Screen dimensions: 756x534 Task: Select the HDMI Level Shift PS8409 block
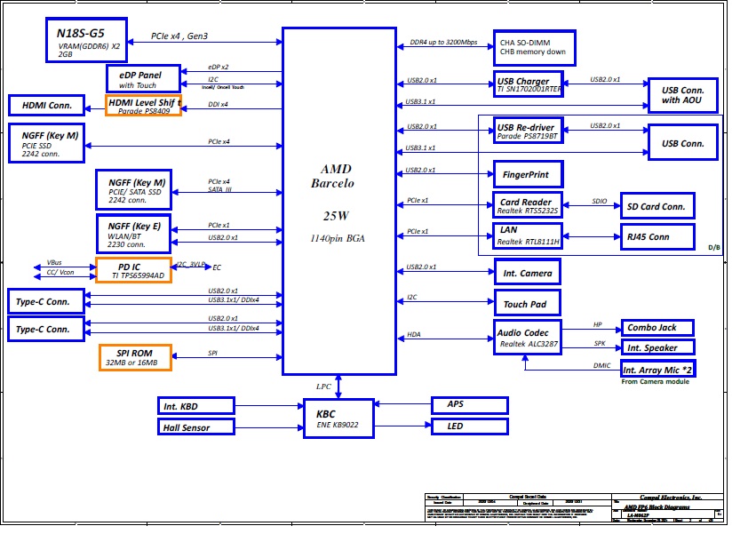tap(144, 106)
